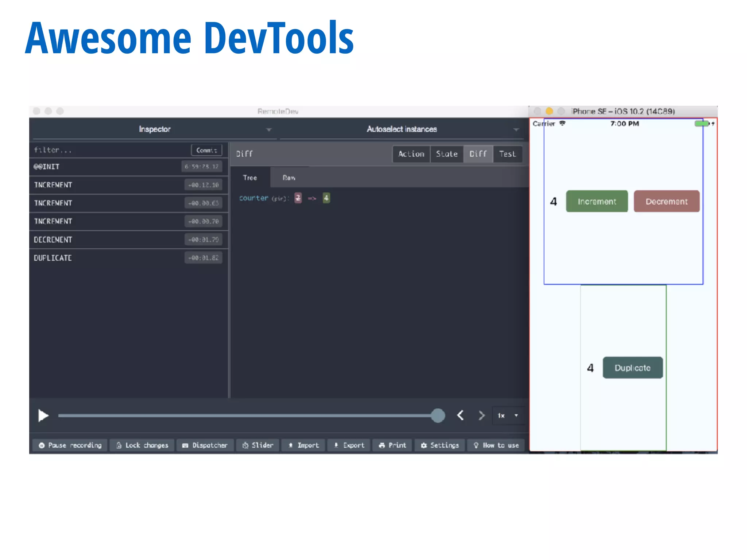Open the 1x playback speed dropdown
747x560 pixels.
(x=508, y=416)
